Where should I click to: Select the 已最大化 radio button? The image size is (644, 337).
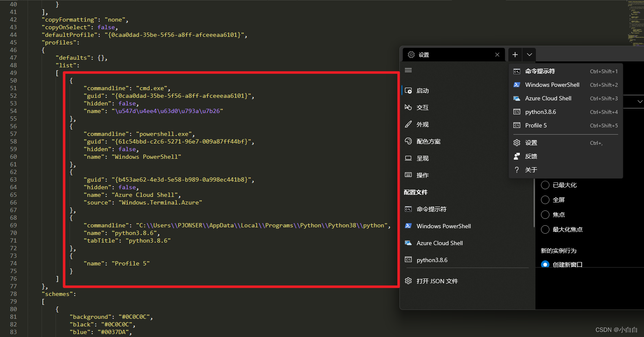click(545, 185)
